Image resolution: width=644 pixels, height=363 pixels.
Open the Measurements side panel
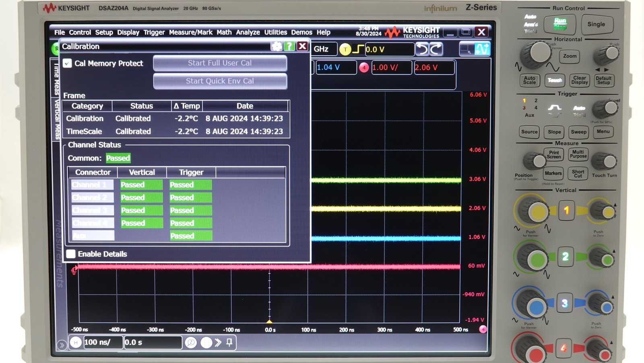tap(59, 254)
